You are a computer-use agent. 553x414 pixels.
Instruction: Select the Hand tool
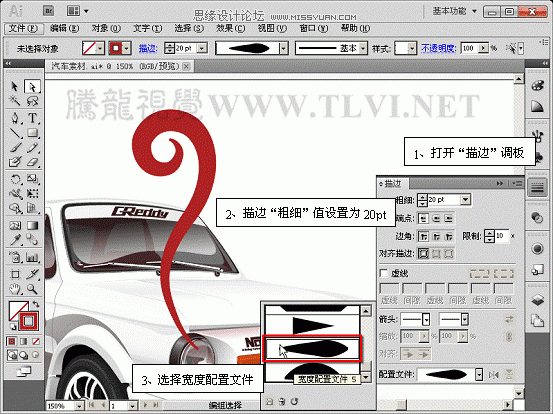point(14,290)
